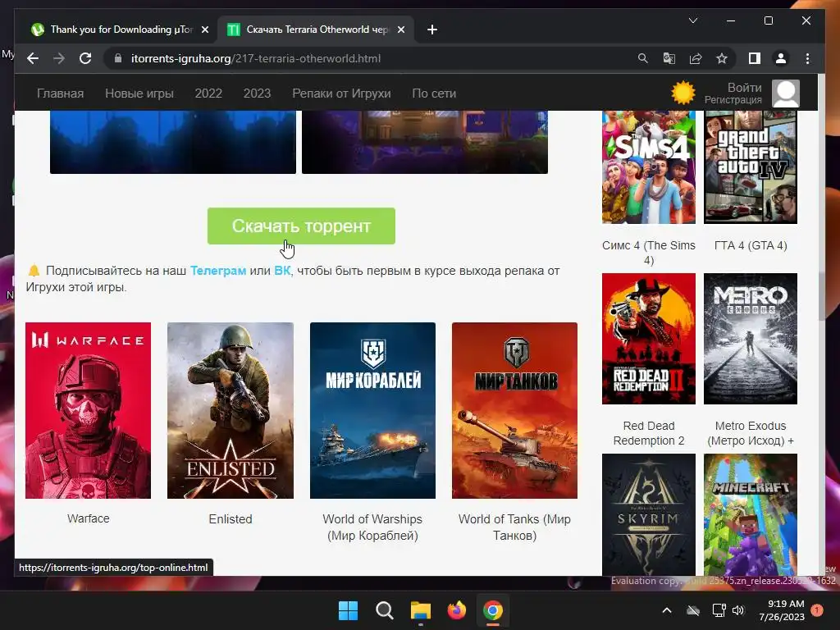The height and width of the screenshot is (630, 840).
Task: Close the uTorrent download tab
Action: (204, 30)
